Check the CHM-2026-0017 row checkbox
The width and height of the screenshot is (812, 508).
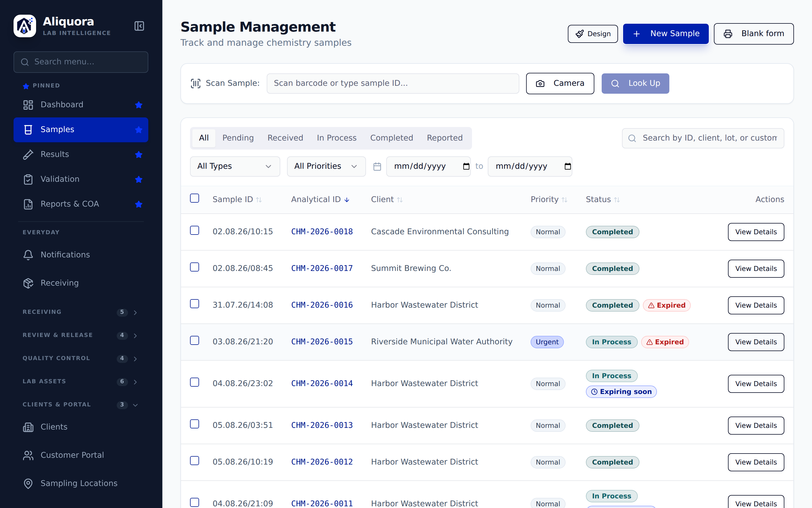(x=195, y=267)
